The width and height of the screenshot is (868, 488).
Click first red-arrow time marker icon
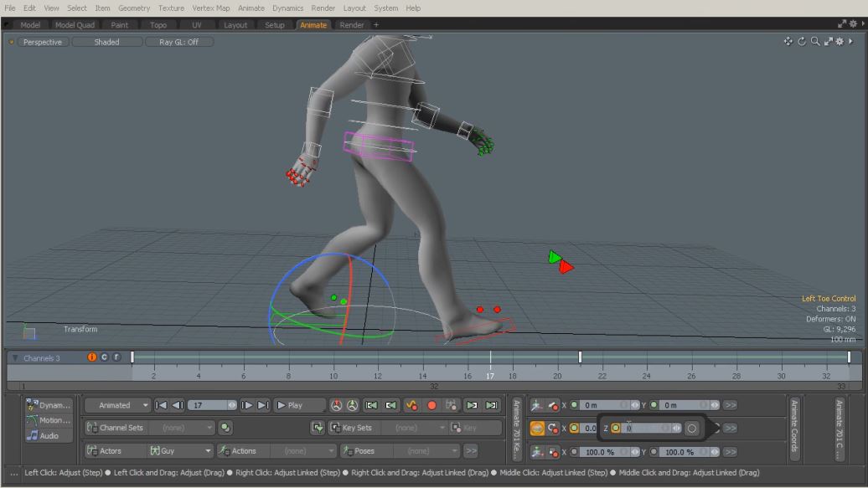click(x=336, y=405)
